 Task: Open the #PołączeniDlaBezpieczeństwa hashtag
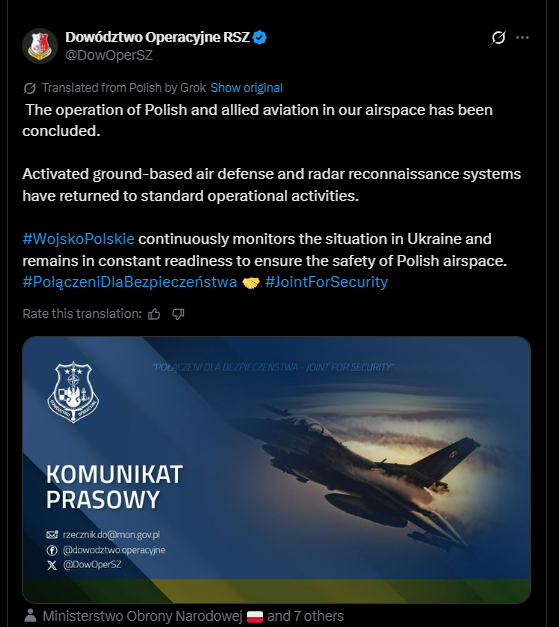(130, 282)
